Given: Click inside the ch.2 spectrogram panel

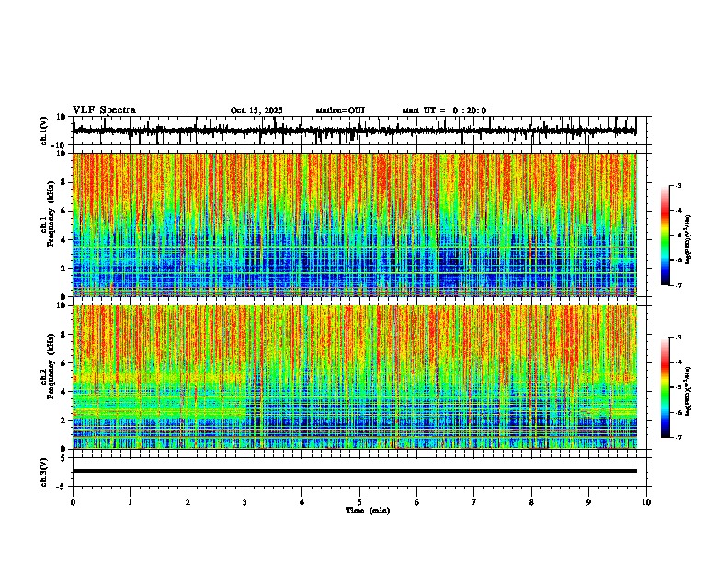Looking at the screenshot, I should pyautogui.click(x=354, y=377).
